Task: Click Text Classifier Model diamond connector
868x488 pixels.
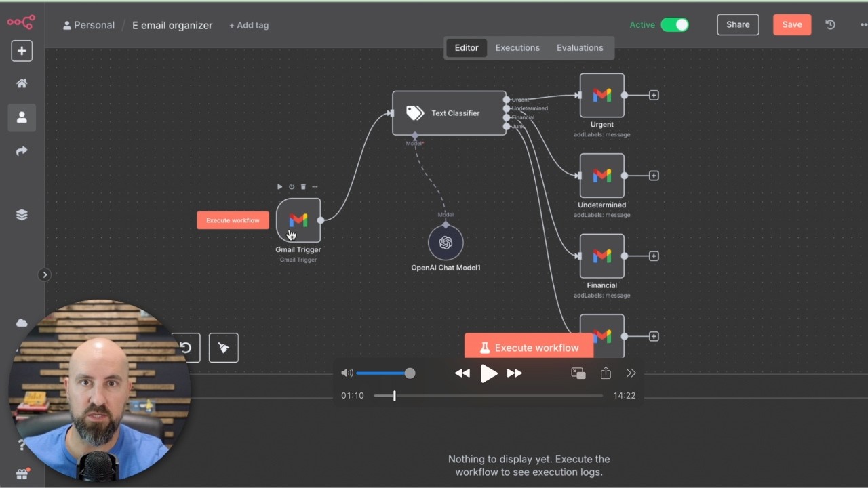Action: click(415, 136)
